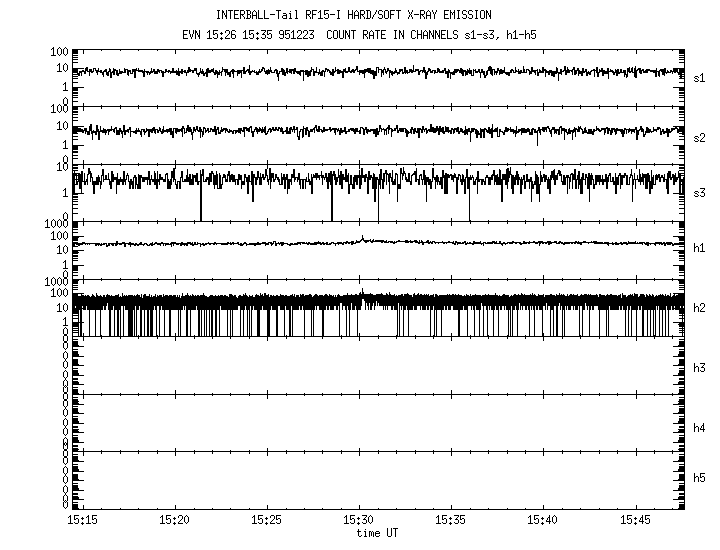Click the s1 channel label
Viewport: 720px width, 550px height.
tap(699, 78)
